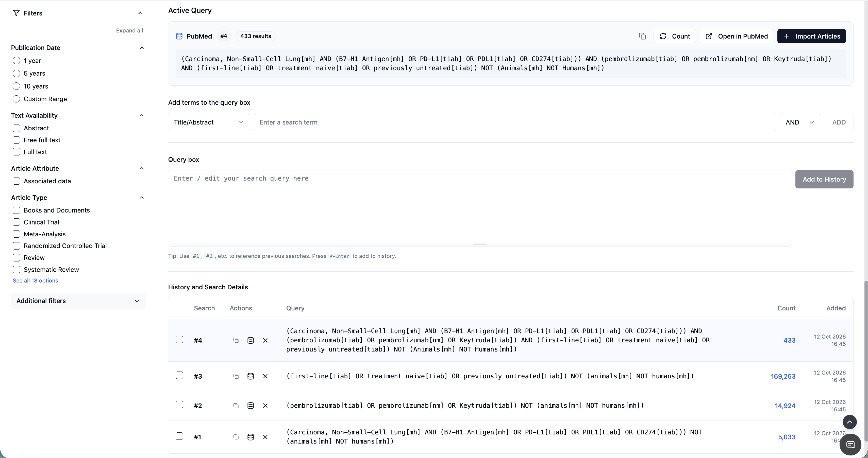868x458 pixels.
Task: Load query #2 database icon
Action: tap(250, 406)
